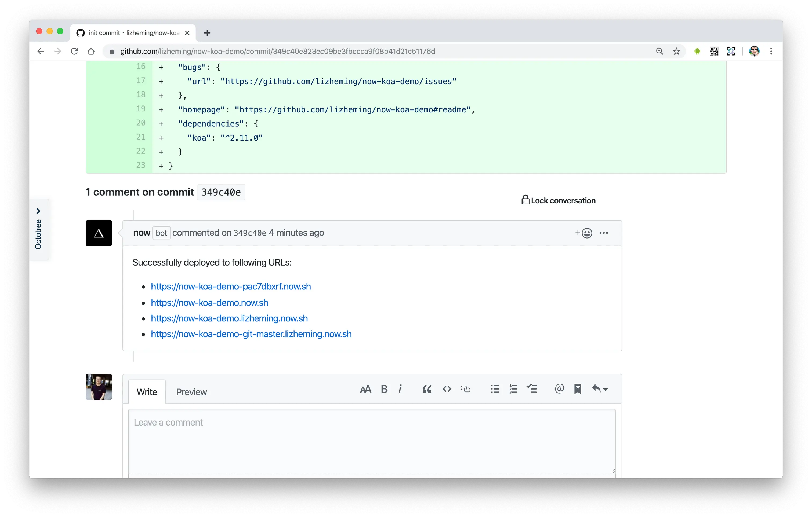Click the italic formatting icon
Image resolution: width=812 pixels, height=517 pixels.
400,389
